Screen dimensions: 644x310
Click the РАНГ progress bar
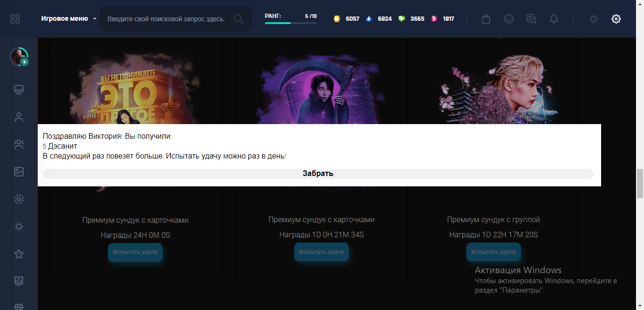pos(290,23)
